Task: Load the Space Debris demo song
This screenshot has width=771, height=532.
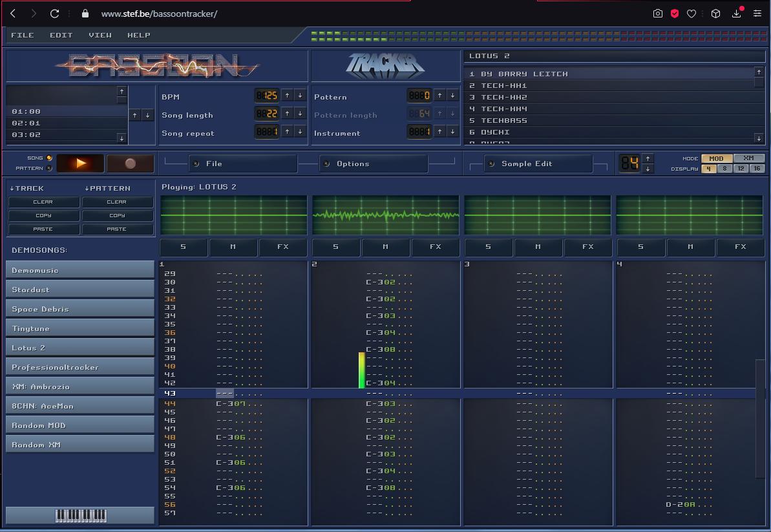Action: click(x=80, y=309)
